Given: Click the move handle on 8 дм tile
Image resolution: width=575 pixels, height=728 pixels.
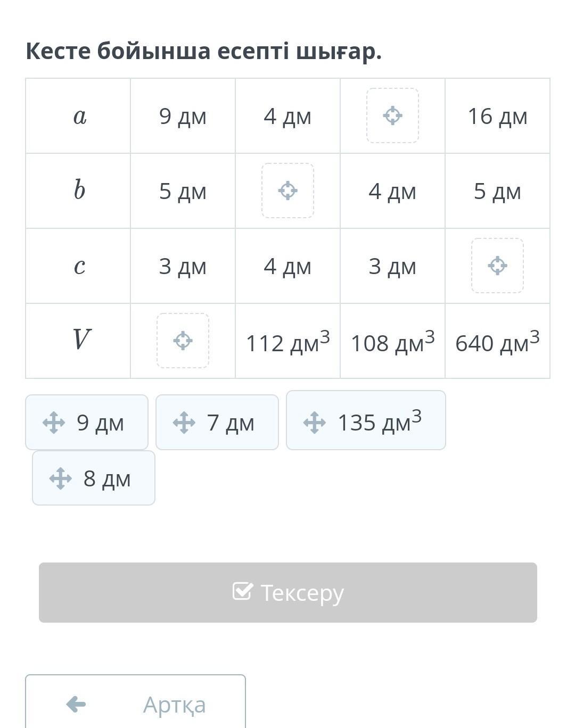Looking at the screenshot, I should point(61,478).
